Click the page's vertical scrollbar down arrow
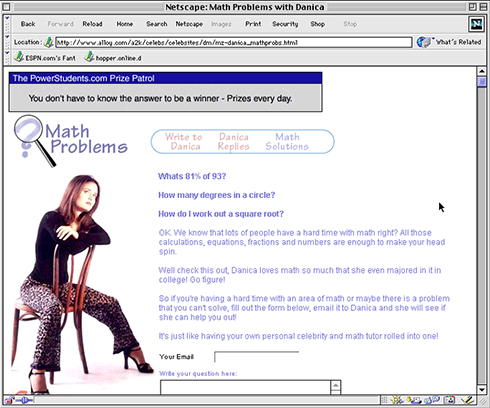Screen dimensions: 490x408 click(x=482, y=389)
